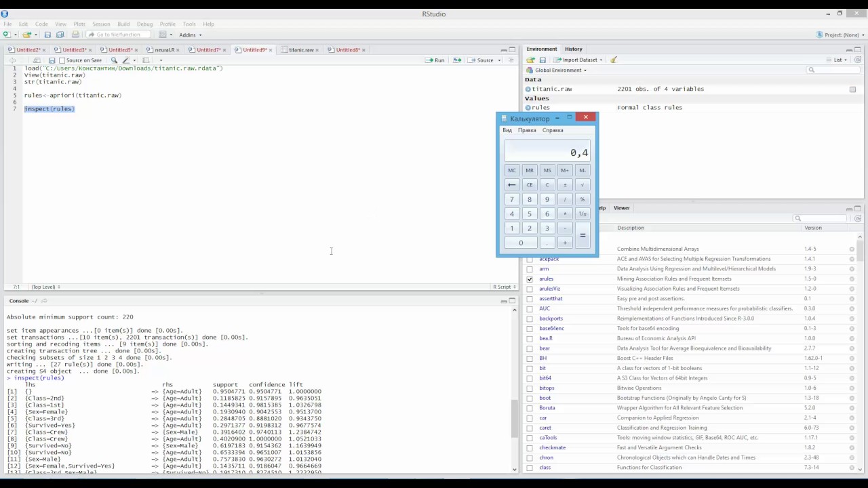Click the boot package link

click(545, 398)
